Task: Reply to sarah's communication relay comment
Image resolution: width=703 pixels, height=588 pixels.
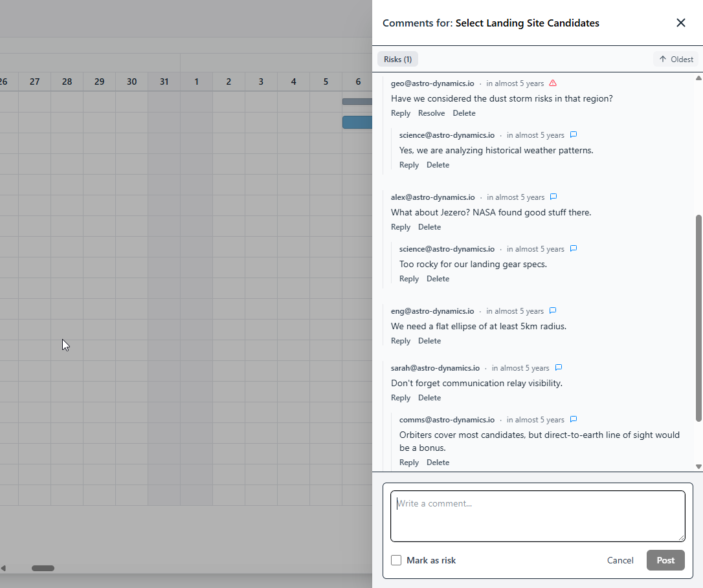Action: tap(400, 397)
